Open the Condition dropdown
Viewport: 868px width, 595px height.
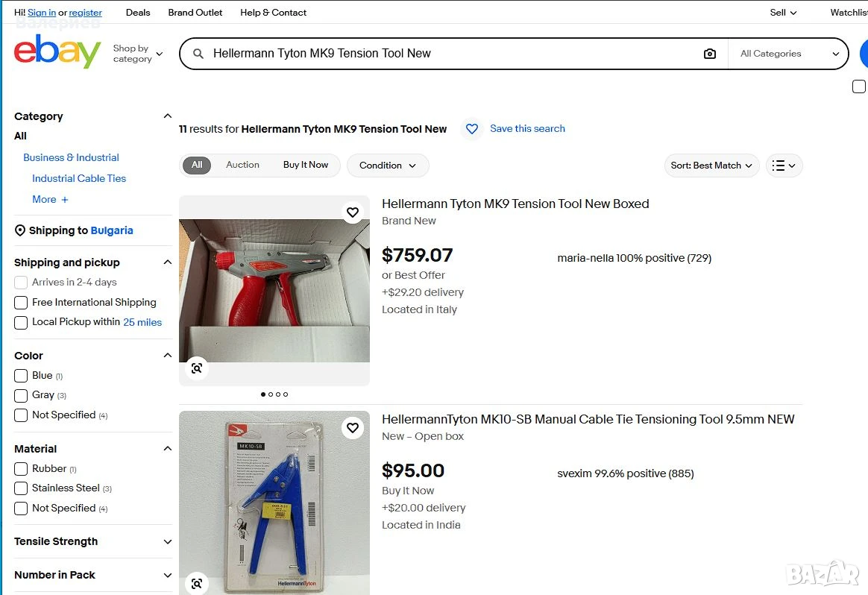388,166
